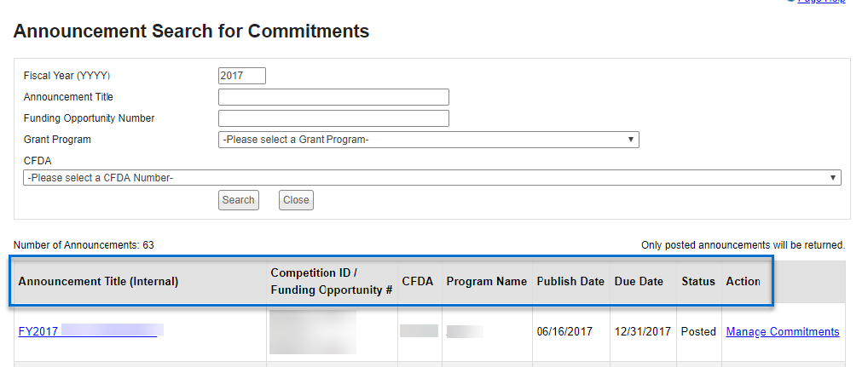868x367 pixels.
Task: Open the Grant Program dropdown
Action: click(x=429, y=140)
